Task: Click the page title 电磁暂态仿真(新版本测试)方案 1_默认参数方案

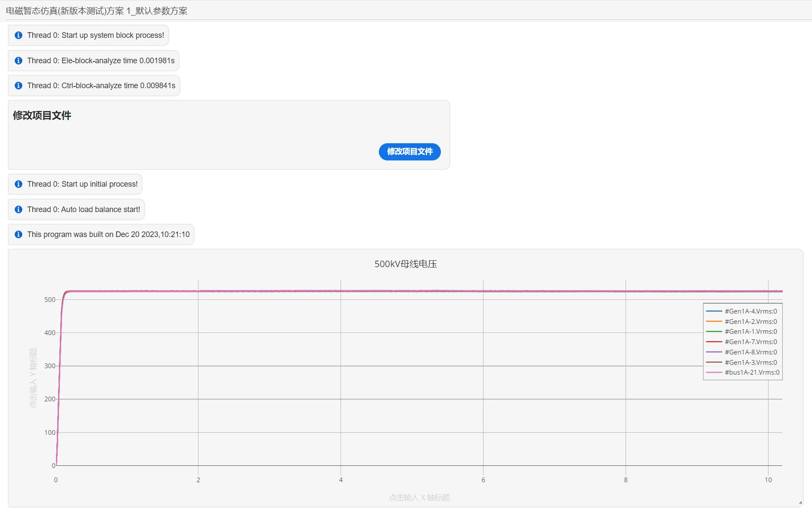Action: pos(97,11)
